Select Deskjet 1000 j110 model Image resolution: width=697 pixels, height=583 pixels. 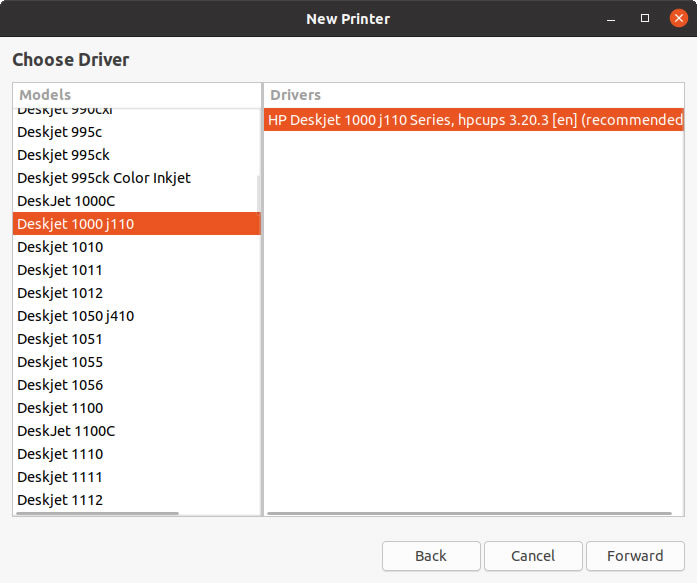point(136,224)
